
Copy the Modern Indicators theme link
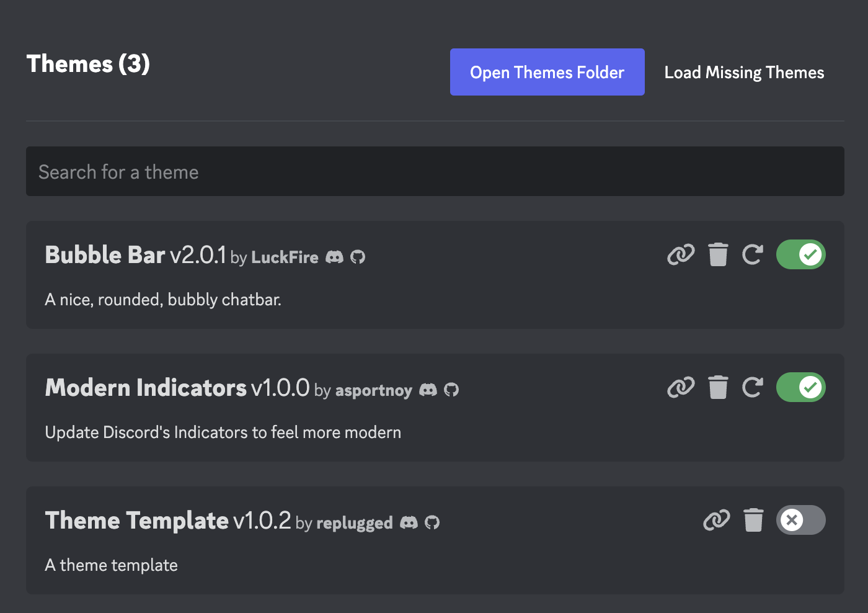coord(681,387)
